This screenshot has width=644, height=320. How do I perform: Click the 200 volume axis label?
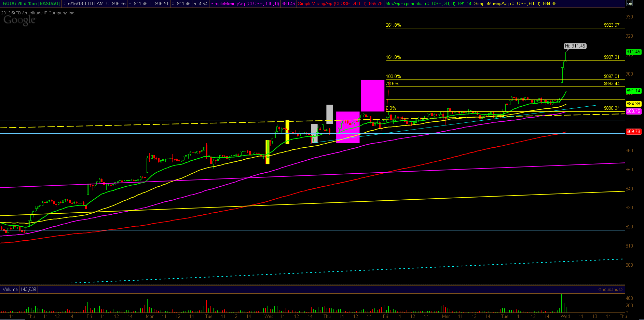629,306
